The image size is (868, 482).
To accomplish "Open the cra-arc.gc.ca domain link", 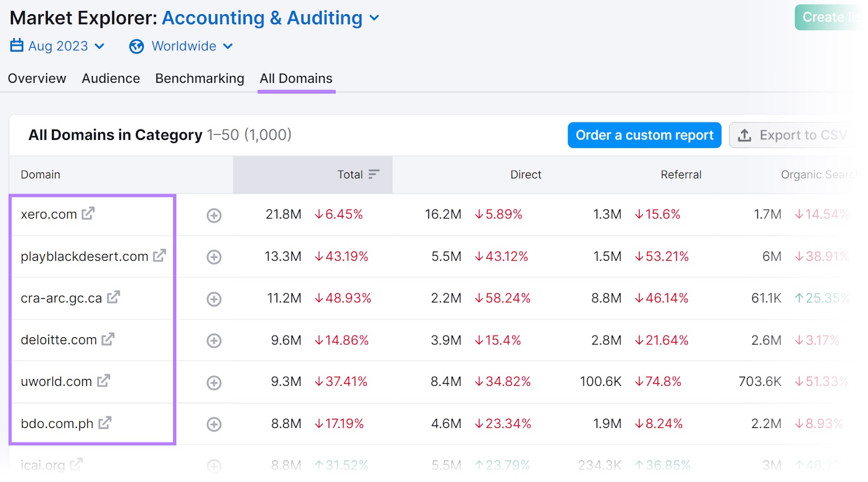I will coord(61,298).
